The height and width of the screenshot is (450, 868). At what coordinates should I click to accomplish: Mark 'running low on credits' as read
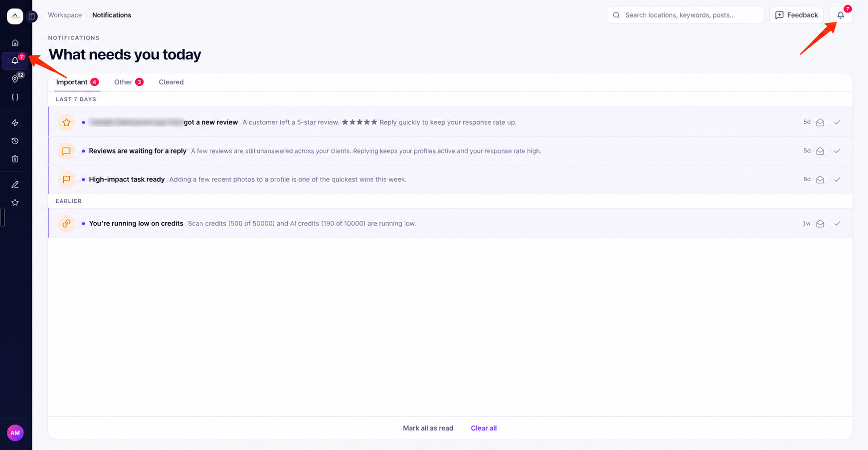(x=820, y=224)
